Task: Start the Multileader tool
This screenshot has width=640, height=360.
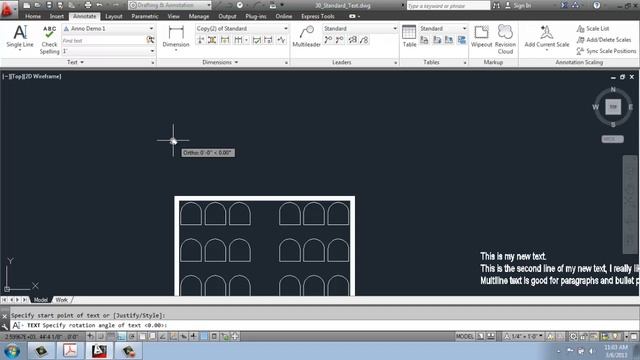Action: tap(306, 37)
